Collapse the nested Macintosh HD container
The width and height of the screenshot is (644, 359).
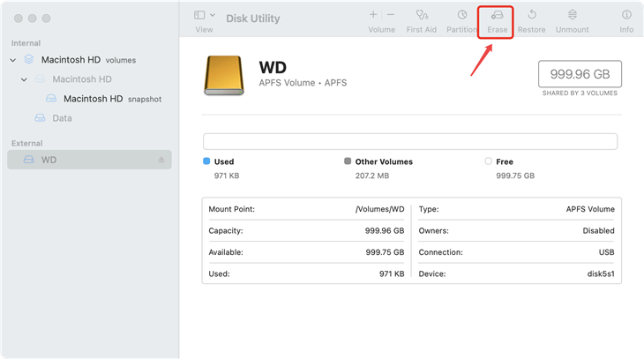pos(25,79)
